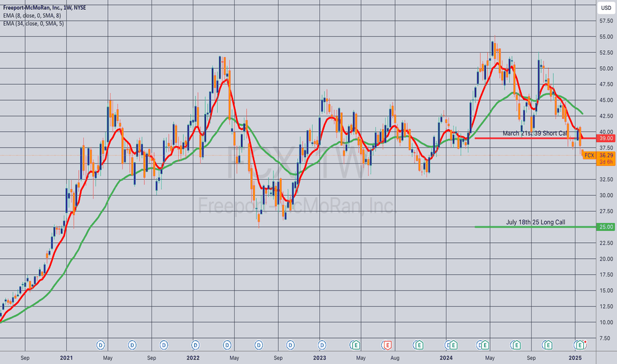Click the 50.00 price scale value

[x=606, y=68]
